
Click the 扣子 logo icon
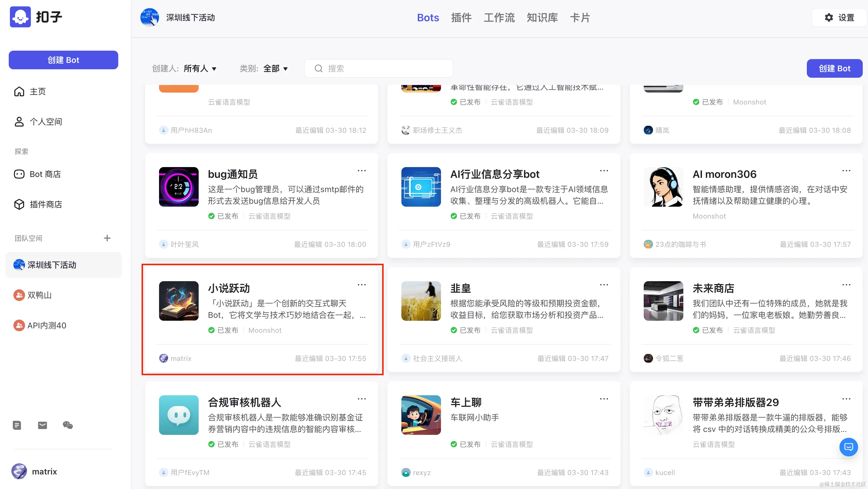click(x=20, y=17)
